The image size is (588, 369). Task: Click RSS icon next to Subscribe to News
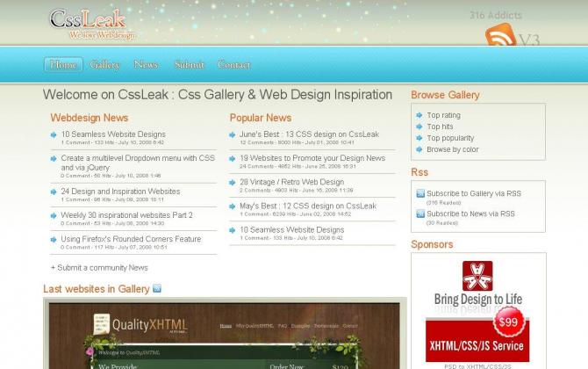coord(420,214)
